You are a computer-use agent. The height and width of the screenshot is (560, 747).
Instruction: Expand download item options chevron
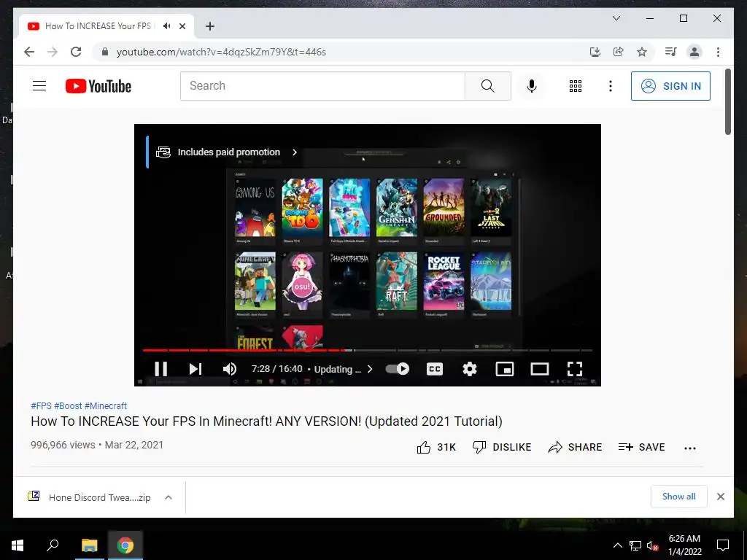[169, 497]
